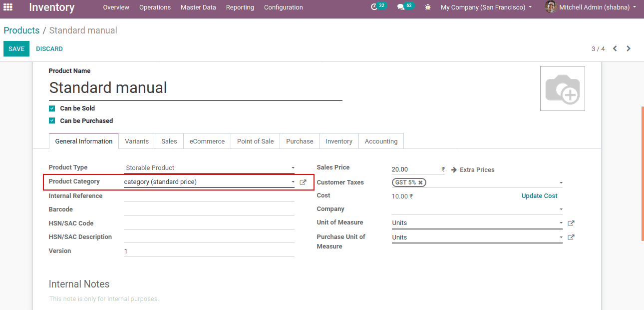Click the SAVE button
This screenshot has width=644, height=310.
pos(16,49)
